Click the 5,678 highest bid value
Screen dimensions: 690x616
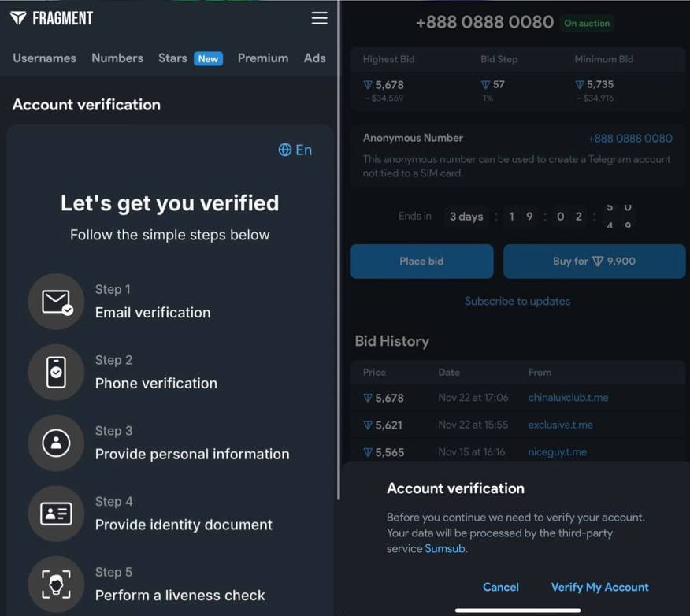click(389, 85)
